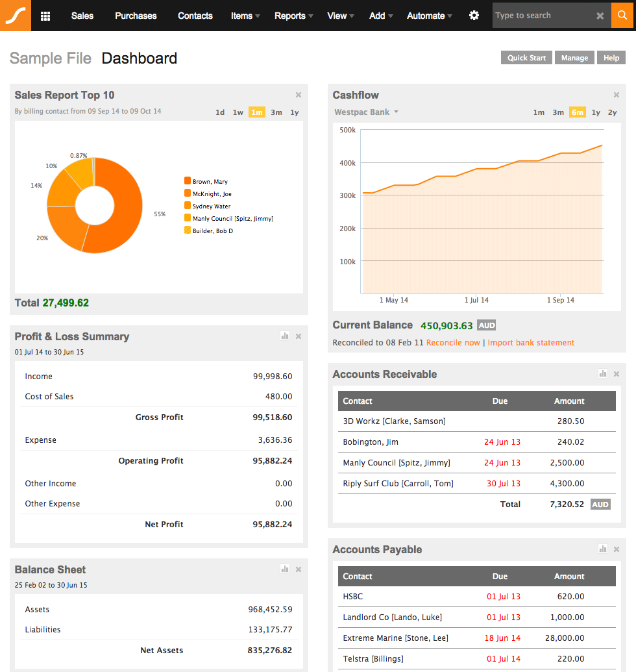Screen dimensions: 636x672
Task: Open the apps grid icon
Action: click(x=45, y=16)
